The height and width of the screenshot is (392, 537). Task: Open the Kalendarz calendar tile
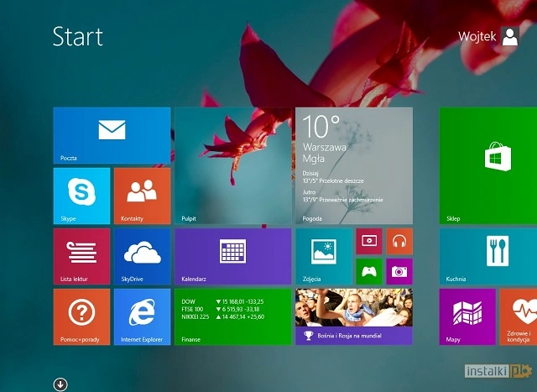[233, 256]
